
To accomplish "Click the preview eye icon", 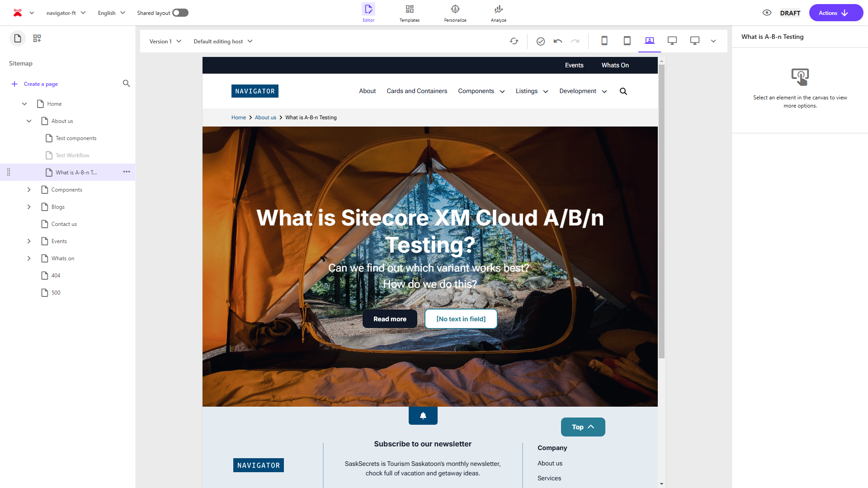I will 767,13.
